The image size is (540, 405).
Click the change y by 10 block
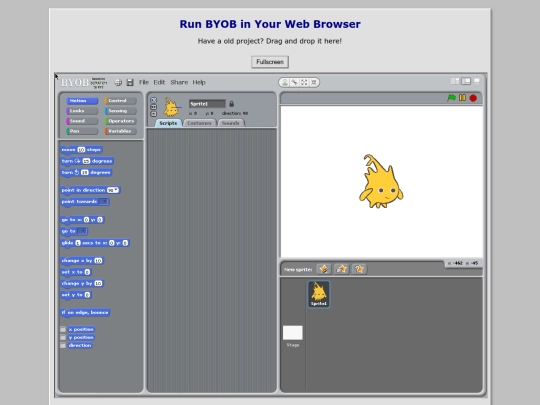82,283
